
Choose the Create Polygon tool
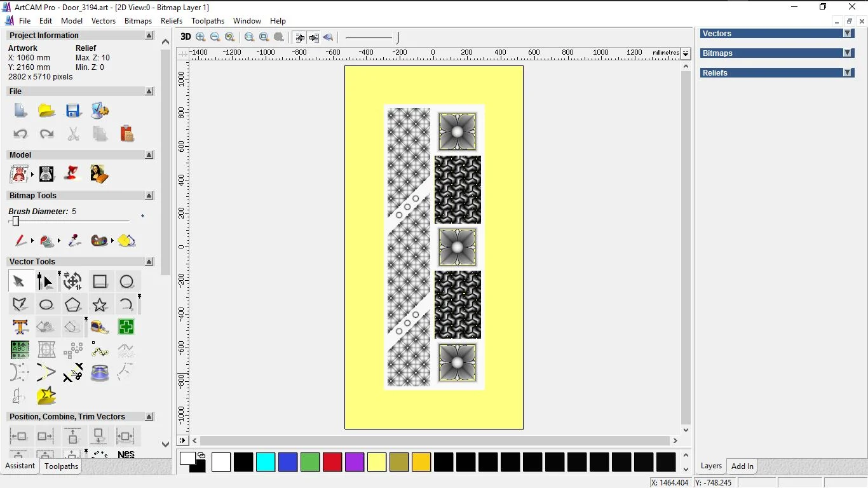(x=72, y=305)
